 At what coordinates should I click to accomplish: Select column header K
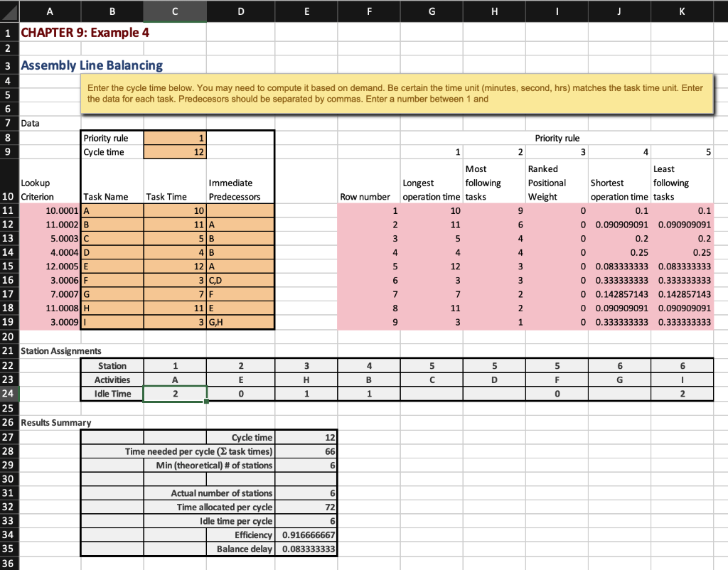[x=681, y=11]
